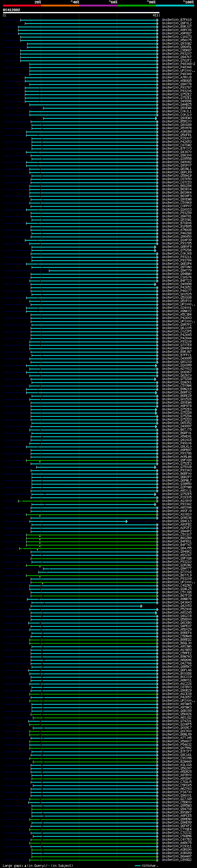Screen dimensions: 197x868
Task: Select the UniRef100_C8V8D2 label
Action: pos(176,860)
